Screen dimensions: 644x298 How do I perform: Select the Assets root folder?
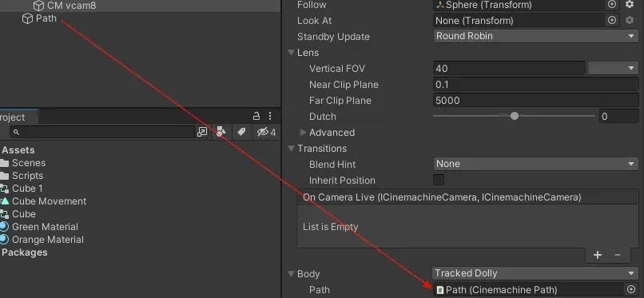click(18, 150)
